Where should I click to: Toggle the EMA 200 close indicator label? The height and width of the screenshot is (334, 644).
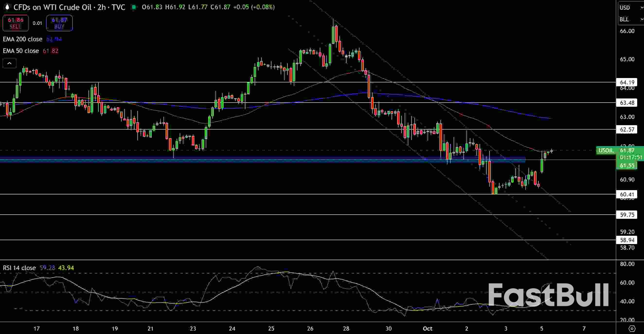(x=23, y=39)
